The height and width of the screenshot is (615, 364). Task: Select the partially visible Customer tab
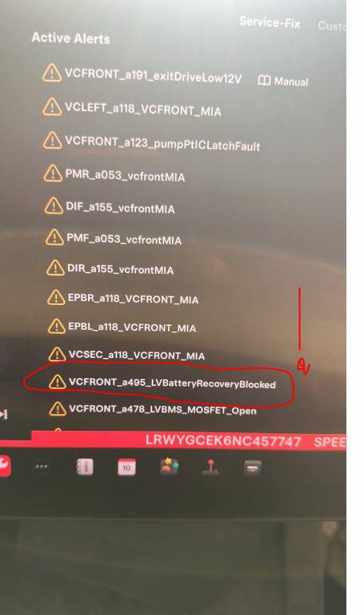[332, 26]
